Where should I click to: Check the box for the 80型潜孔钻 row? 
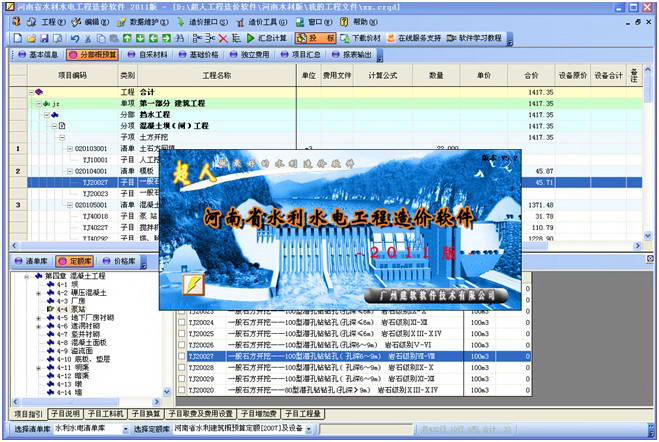coord(182,390)
